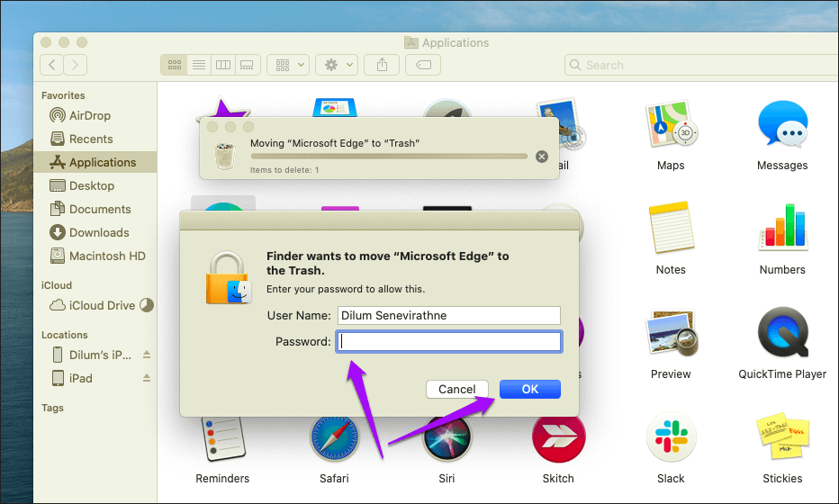Image resolution: width=839 pixels, height=504 pixels.
Task: Select iPad in Locations
Action: tap(72, 378)
